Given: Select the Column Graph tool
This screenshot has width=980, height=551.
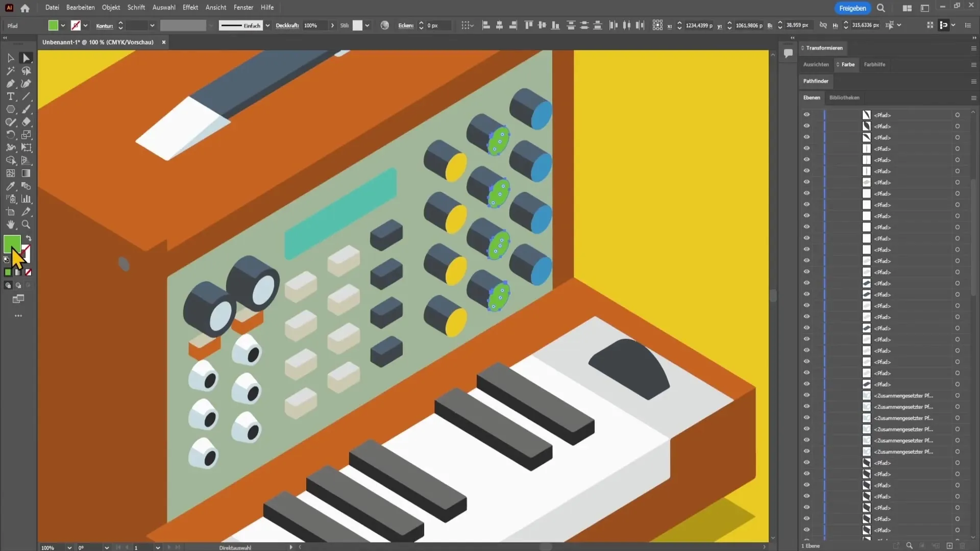Looking at the screenshot, I should [x=26, y=199].
